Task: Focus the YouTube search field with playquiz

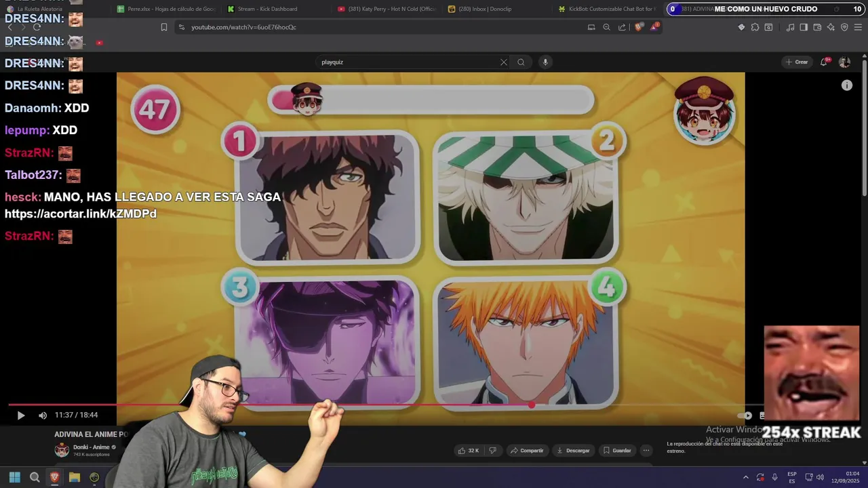Action: point(407,62)
